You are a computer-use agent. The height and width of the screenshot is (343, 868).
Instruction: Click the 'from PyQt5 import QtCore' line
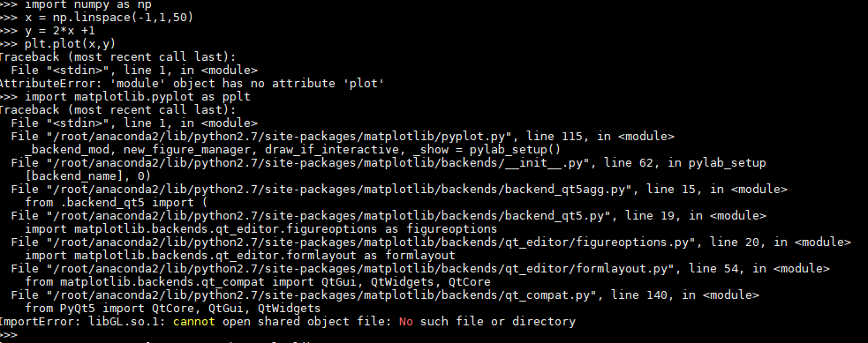(x=173, y=309)
